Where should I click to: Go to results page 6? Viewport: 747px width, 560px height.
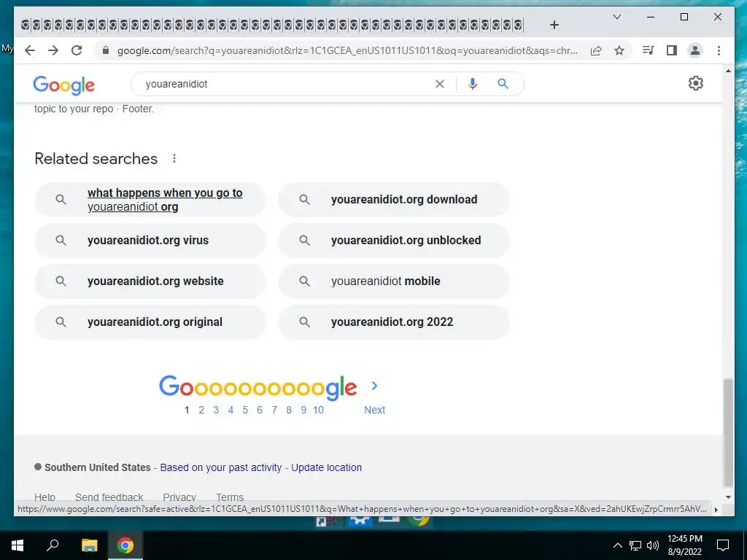(260, 410)
